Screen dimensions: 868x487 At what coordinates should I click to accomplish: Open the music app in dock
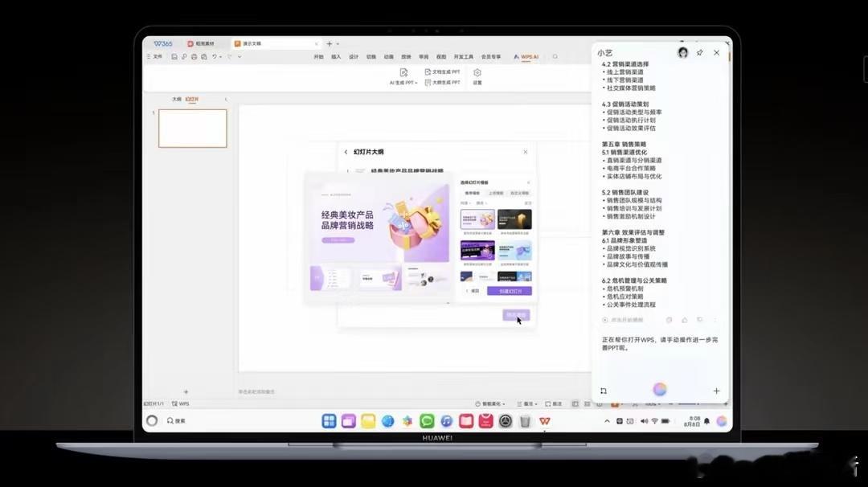click(447, 421)
